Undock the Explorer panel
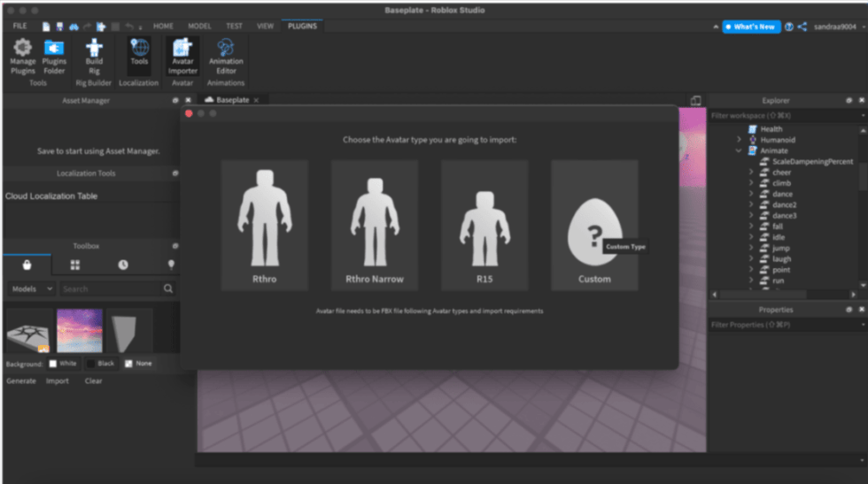The height and width of the screenshot is (484, 868). pos(849,101)
